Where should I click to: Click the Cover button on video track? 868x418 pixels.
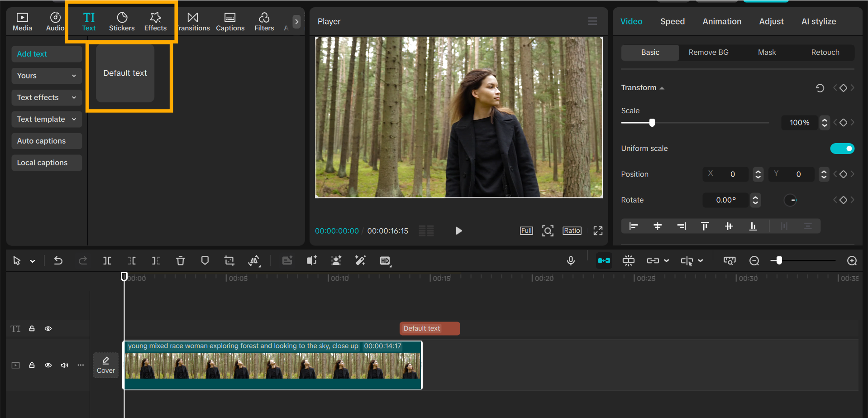[106, 365]
